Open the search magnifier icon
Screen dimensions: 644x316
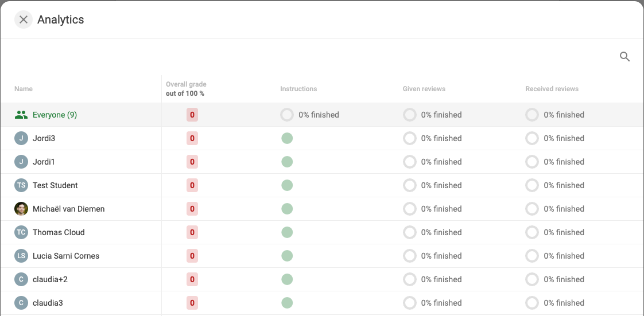pyautogui.click(x=624, y=57)
